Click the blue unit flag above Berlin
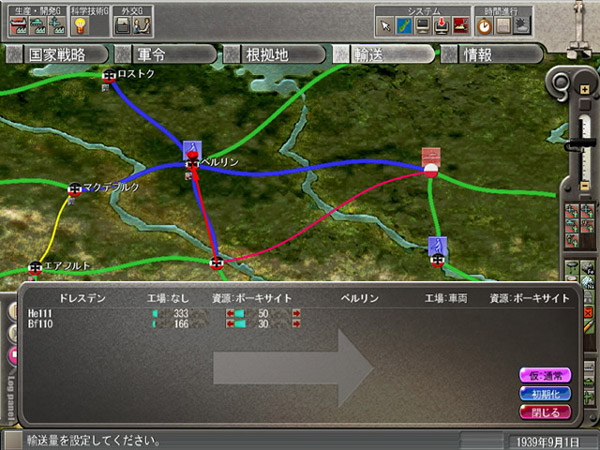The width and height of the screenshot is (600, 450). tap(192, 148)
